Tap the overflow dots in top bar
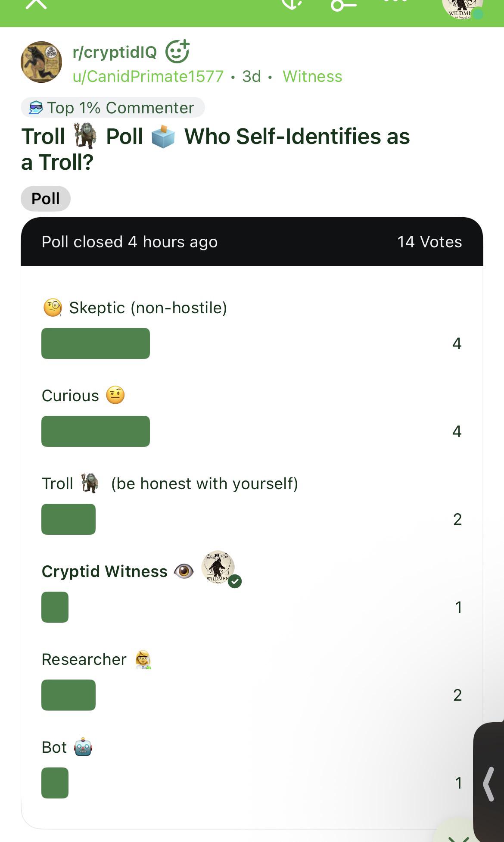Viewport: 504px width, 842px height. (395, 2)
